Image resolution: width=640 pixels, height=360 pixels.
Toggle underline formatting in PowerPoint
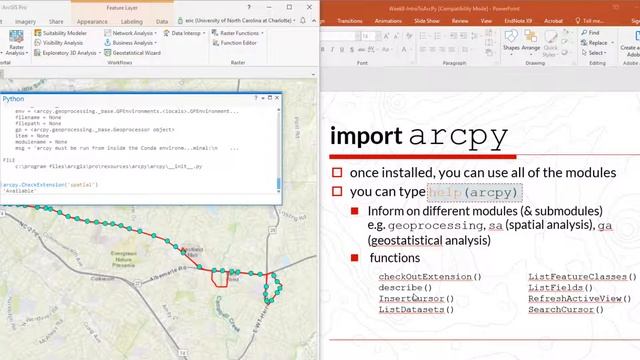342,49
